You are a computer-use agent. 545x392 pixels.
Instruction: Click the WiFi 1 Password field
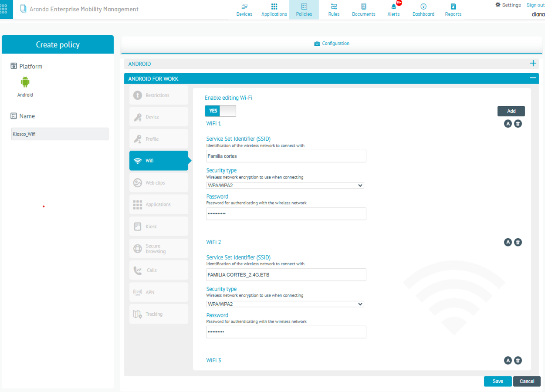pos(286,213)
